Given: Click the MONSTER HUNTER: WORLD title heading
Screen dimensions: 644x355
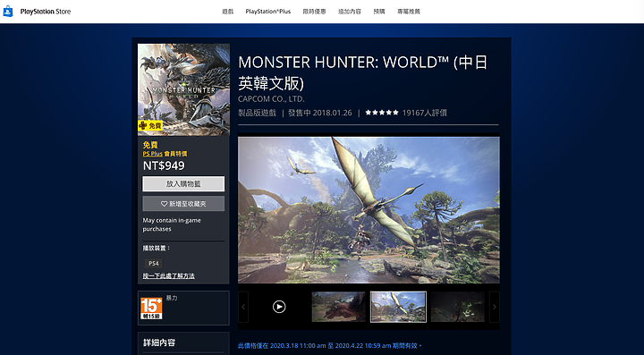Looking at the screenshot, I should click(362, 72).
